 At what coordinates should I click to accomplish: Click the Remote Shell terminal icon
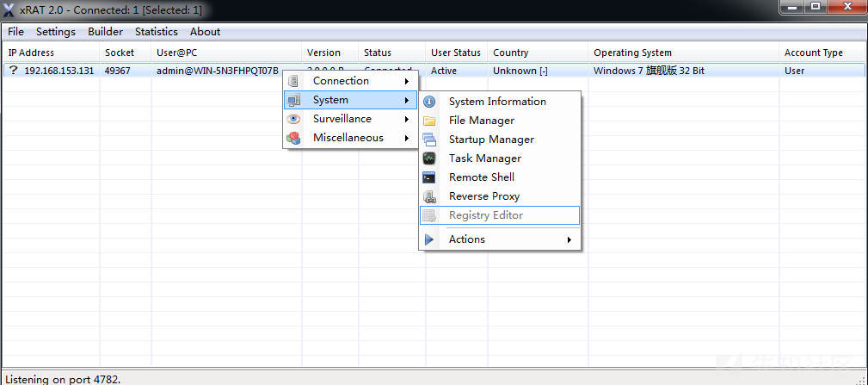coord(429,177)
